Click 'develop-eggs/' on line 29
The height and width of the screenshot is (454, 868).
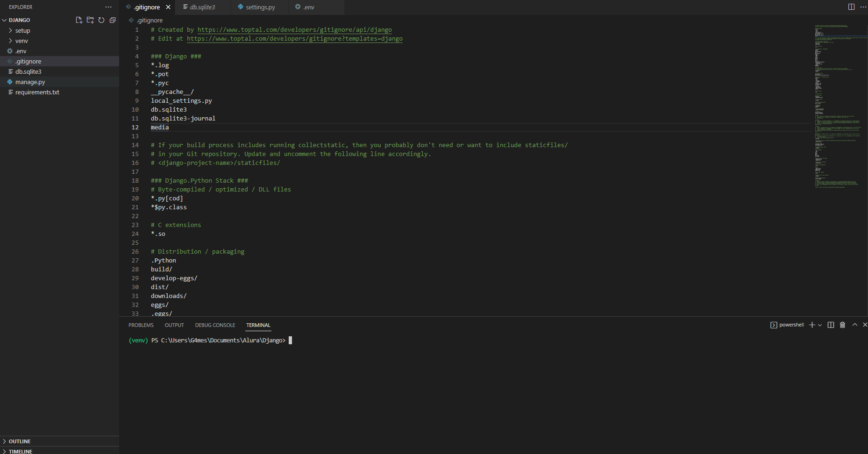click(x=174, y=278)
